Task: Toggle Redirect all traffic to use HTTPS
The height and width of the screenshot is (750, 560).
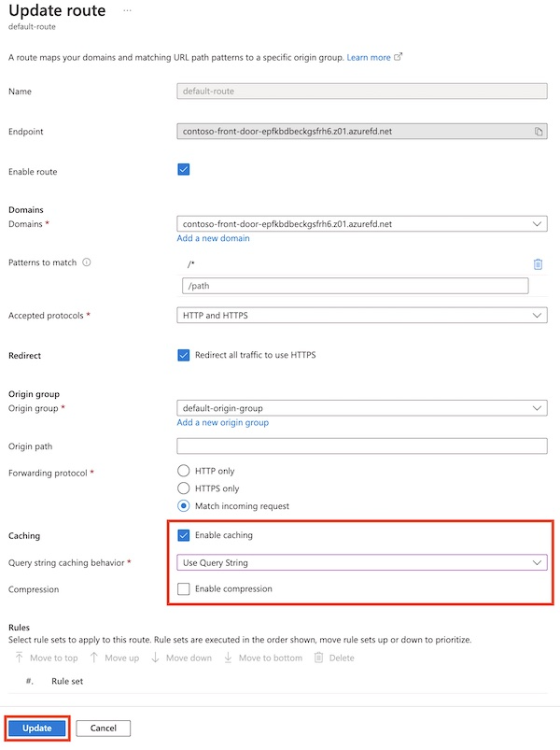Action: click(x=183, y=355)
